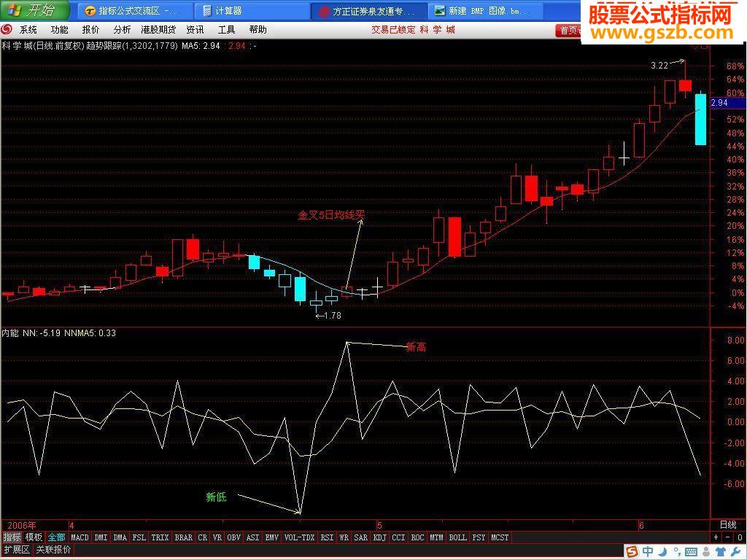Open the 系统 menu
Viewport: 747px width, 560px height.
point(28,29)
